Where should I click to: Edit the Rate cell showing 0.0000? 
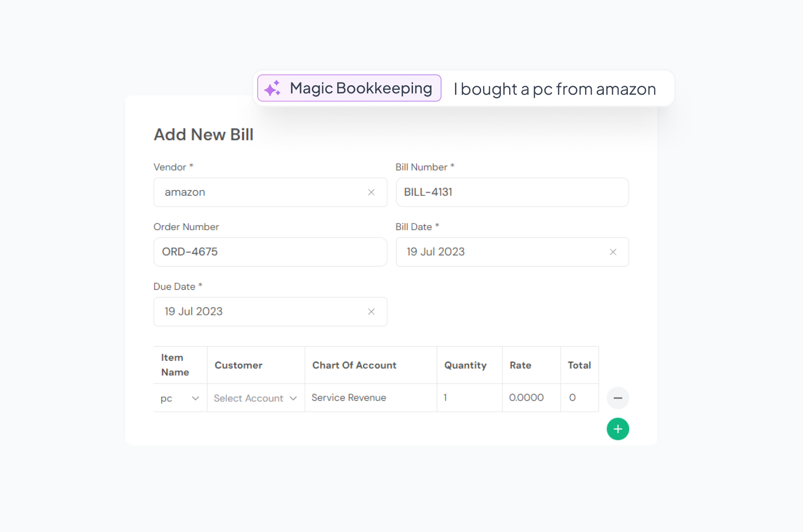pos(531,398)
